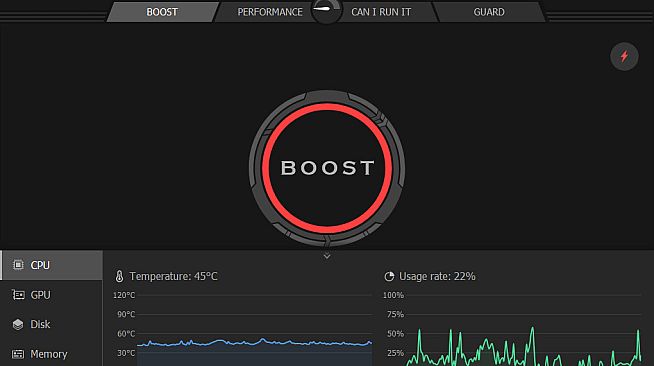Click the usage rate pie icon

[x=389, y=276]
